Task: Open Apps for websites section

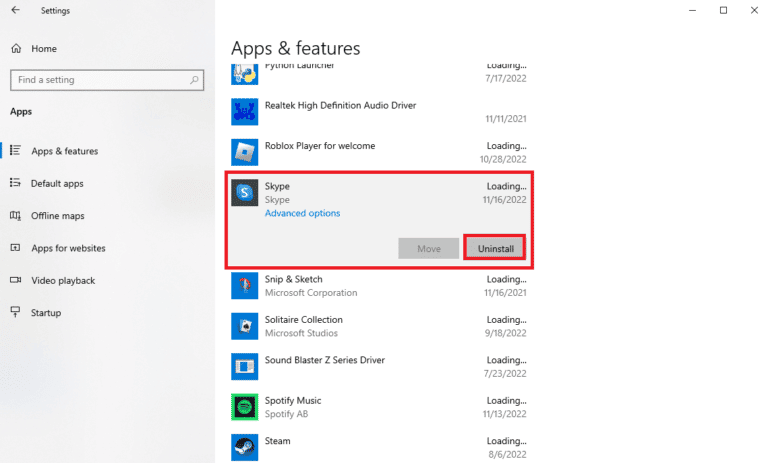Action: [x=69, y=248]
